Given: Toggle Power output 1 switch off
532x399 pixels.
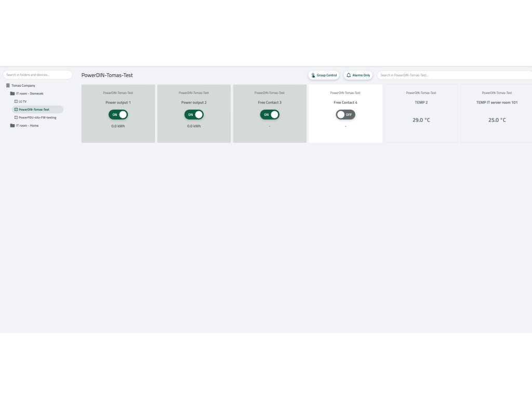Looking at the screenshot, I should pos(118,115).
